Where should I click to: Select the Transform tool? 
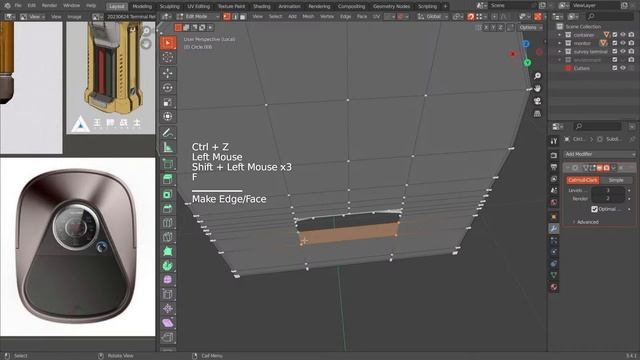tap(168, 116)
